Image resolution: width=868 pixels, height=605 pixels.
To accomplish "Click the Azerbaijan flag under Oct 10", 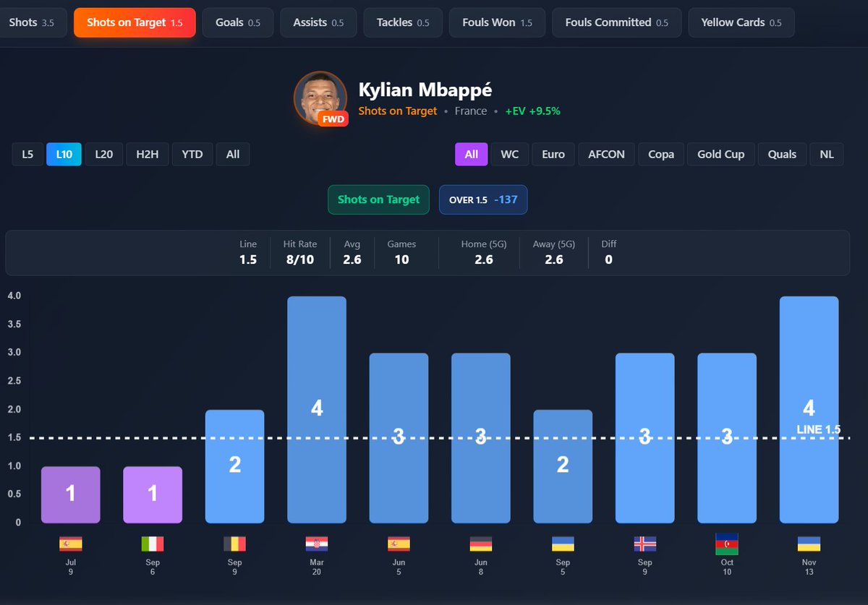I will [727, 544].
